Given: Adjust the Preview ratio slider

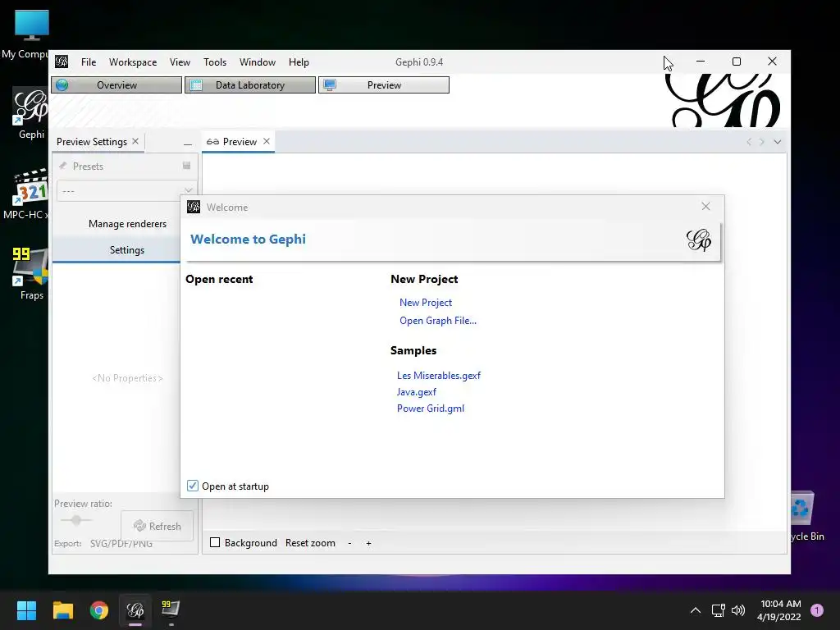Looking at the screenshot, I should click(x=76, y=520).
